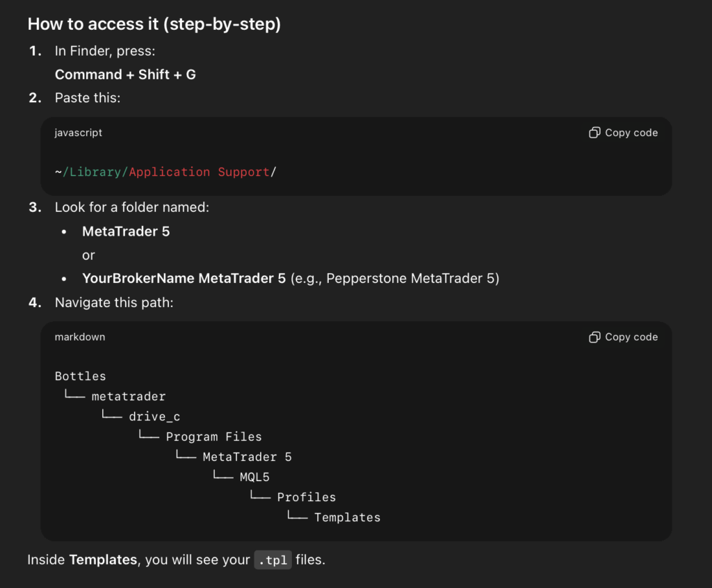Click the "Profiles" tree entry
The image size is (712, 588).
tap(306, 497)
